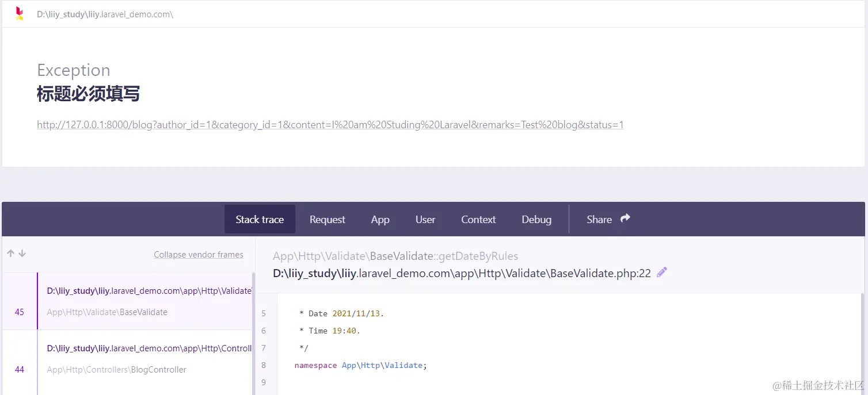Click the Share arrow icon

(x=626, y=218)
